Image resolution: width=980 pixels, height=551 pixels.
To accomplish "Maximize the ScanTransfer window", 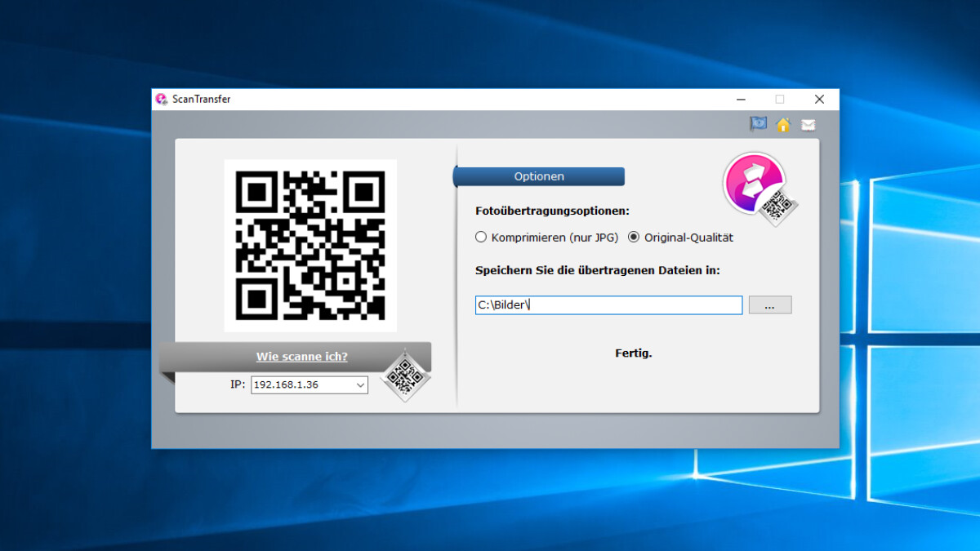I will (780, 99).
